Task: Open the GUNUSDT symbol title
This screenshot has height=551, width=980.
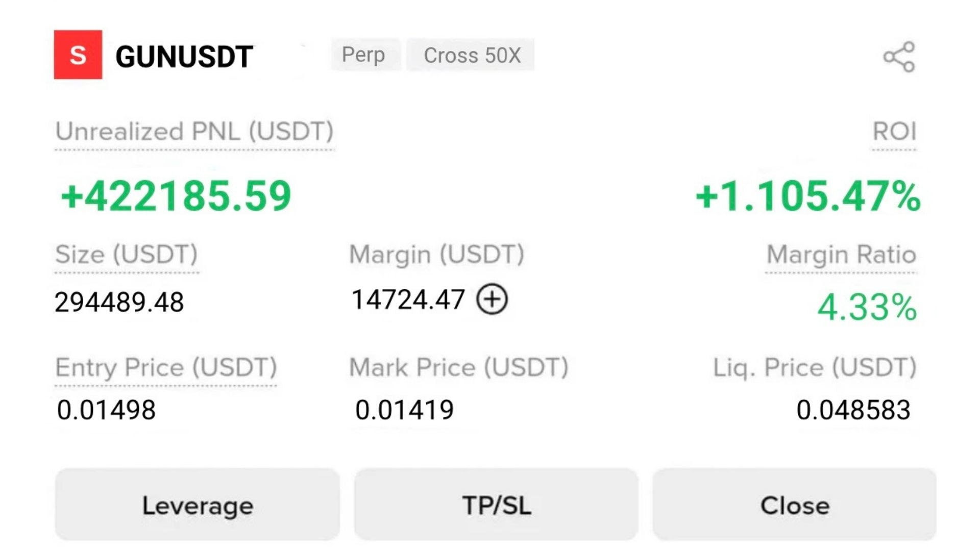Action: click(184, 56)
